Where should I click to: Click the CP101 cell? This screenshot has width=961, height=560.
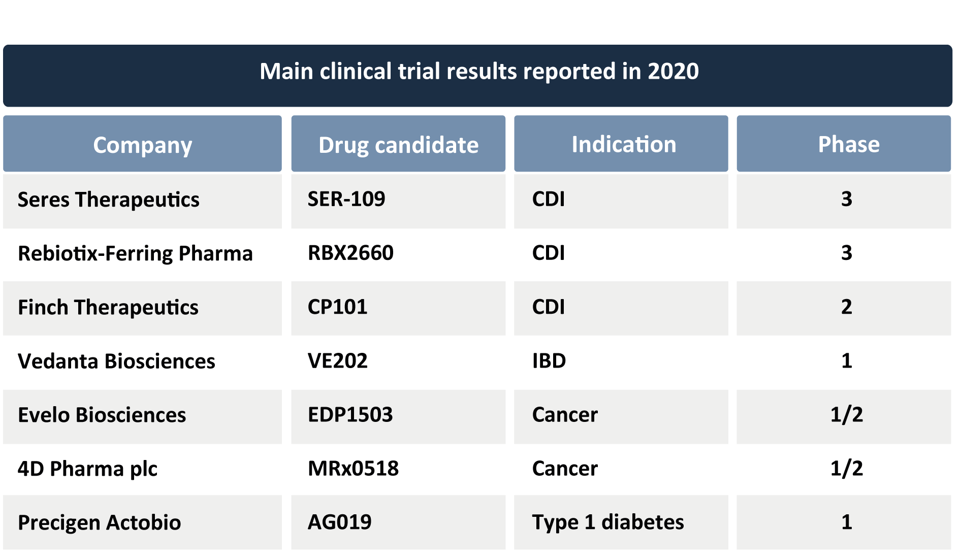338,307
